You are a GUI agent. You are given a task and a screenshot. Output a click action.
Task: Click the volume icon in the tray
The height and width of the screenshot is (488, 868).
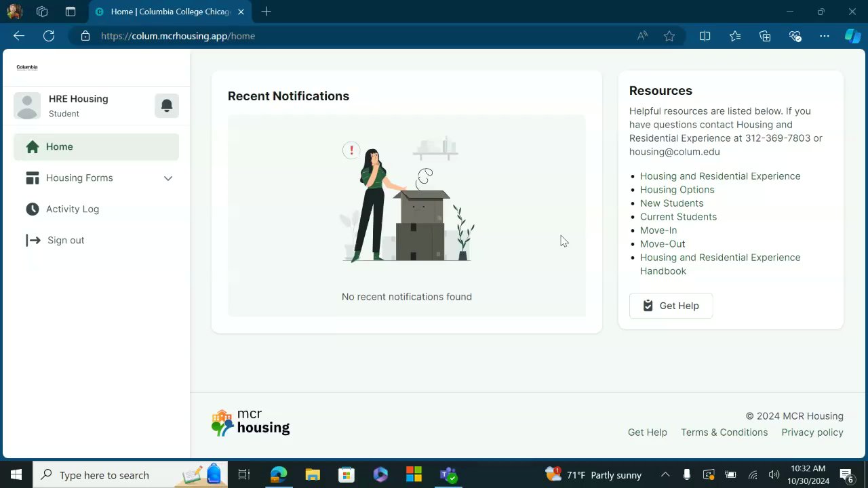click(774, 474)
